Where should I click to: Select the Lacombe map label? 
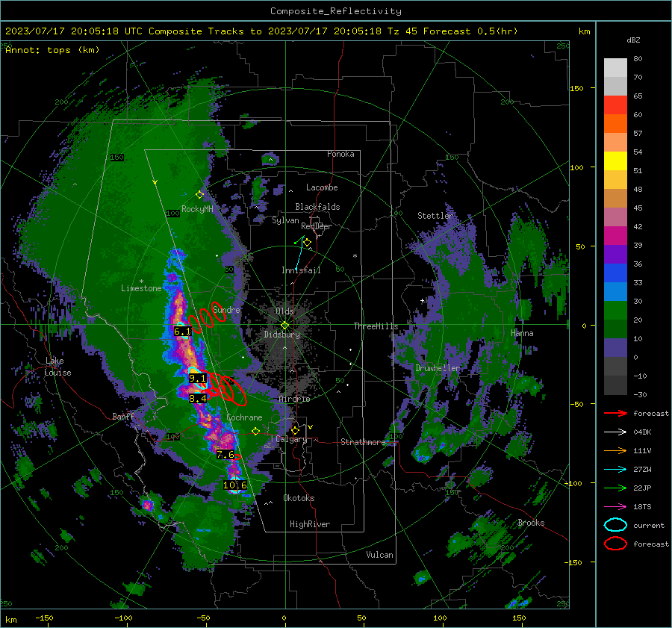click(x=322, y=187)
